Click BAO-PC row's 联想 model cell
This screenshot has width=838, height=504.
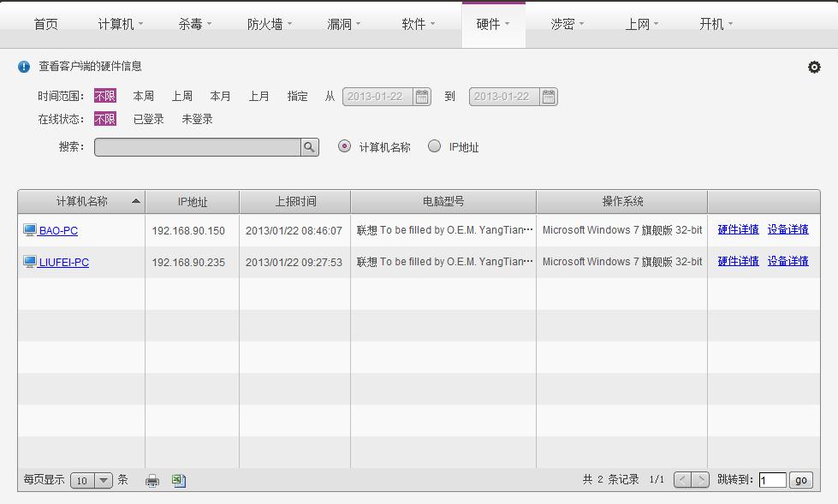[x=444, y=230]
